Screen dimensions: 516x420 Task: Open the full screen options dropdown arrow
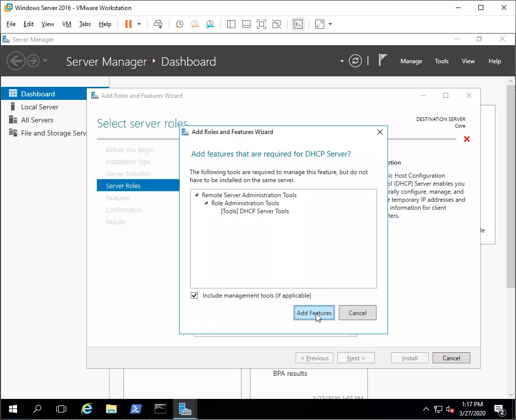pyautogui.click(x=330, y=24)
